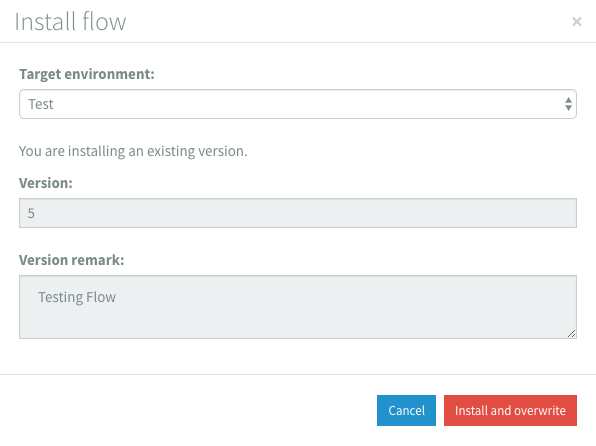The height and width of the screenshot is (446, 596).
Task: Cancel the flow installation
Action: 406,410
